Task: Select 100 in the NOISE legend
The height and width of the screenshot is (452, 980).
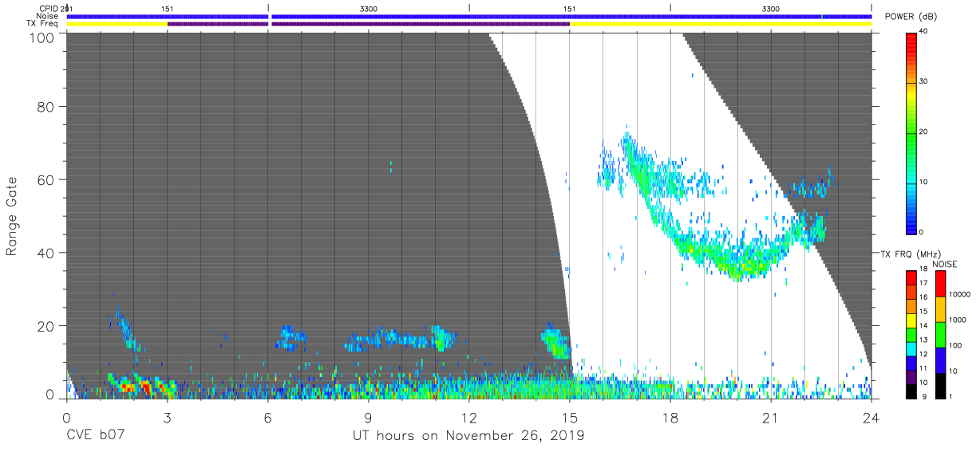Action: click(957, 345)
